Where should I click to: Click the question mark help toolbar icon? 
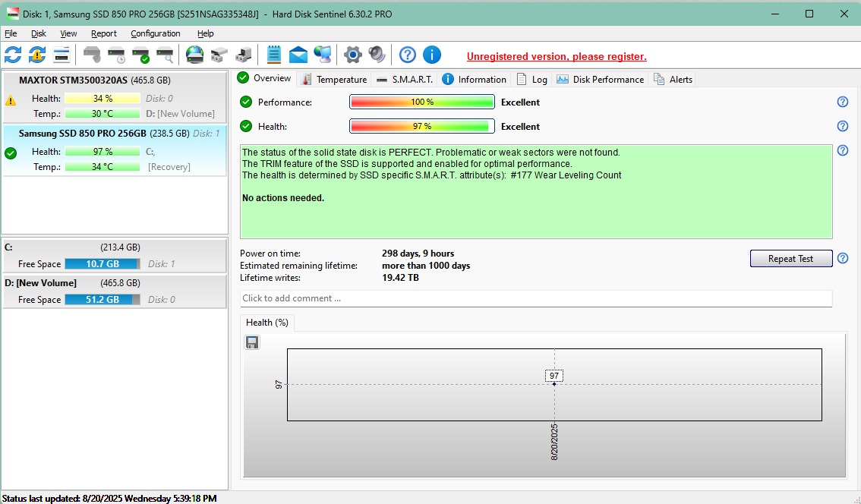coord(408,55)
